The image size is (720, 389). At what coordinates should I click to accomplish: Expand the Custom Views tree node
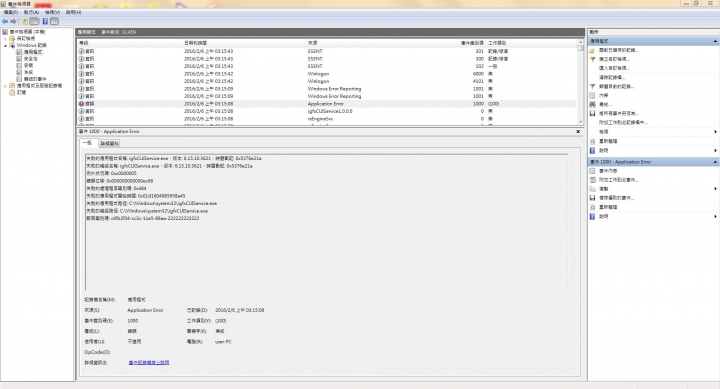6,39
